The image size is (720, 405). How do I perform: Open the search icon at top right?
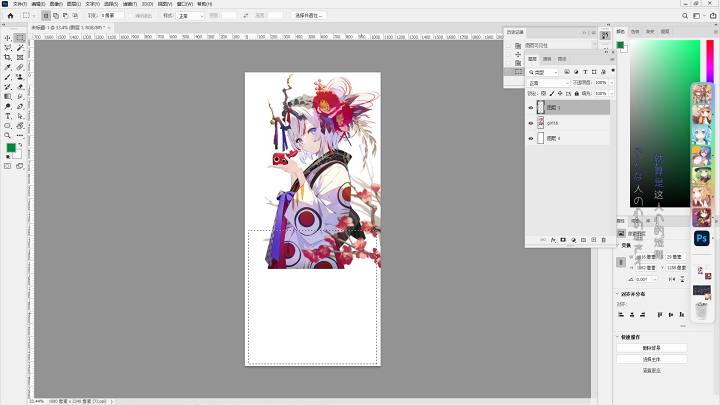point(685,16)
